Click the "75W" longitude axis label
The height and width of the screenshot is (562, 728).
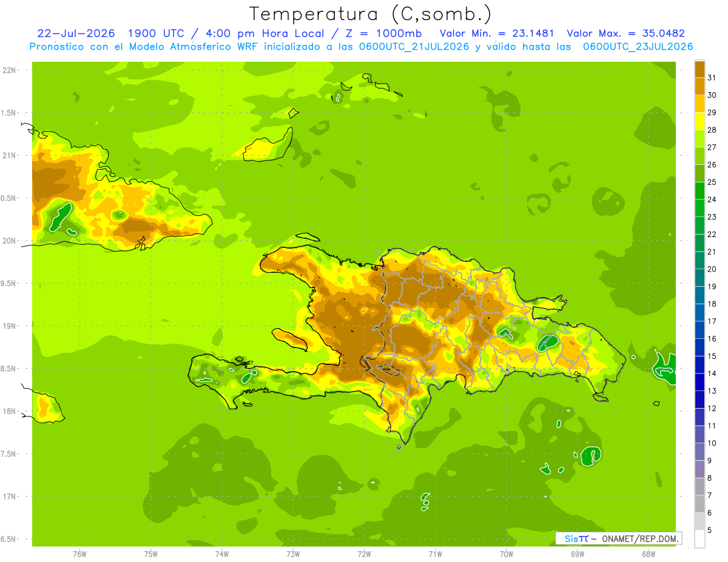click(151, 554)
